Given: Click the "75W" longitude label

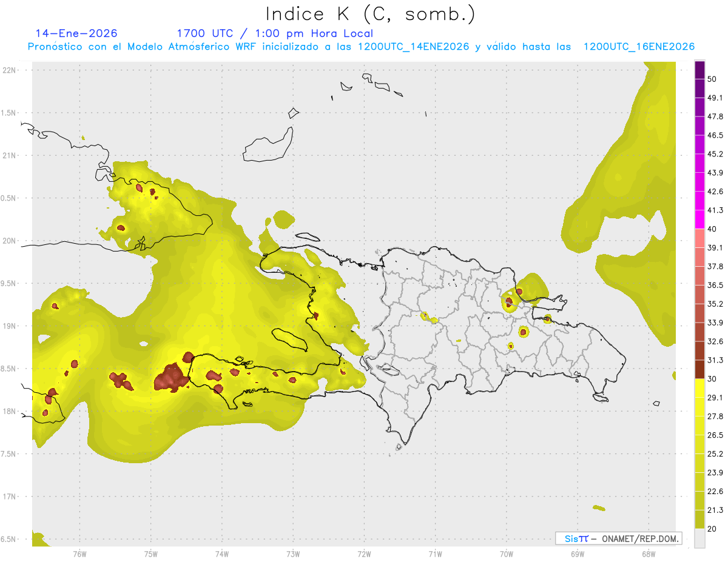Looking at the screenshot, I should [150, 554].
